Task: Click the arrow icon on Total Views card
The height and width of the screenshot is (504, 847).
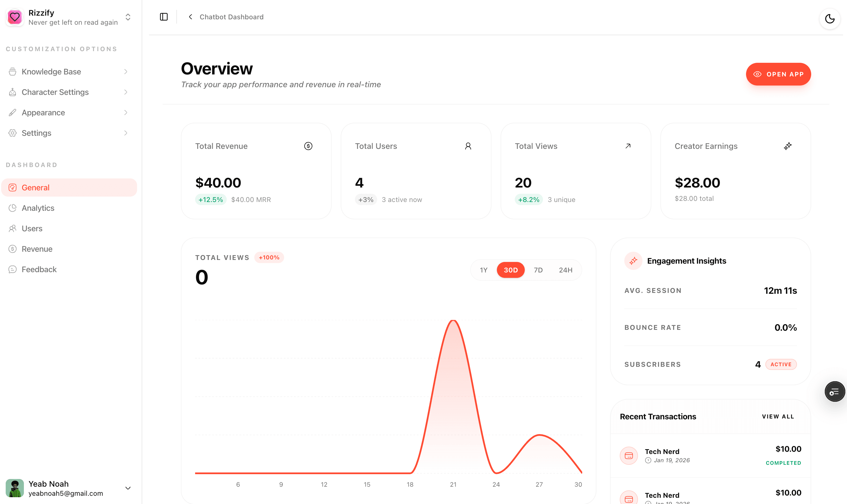Action: (x=628, y=146)
